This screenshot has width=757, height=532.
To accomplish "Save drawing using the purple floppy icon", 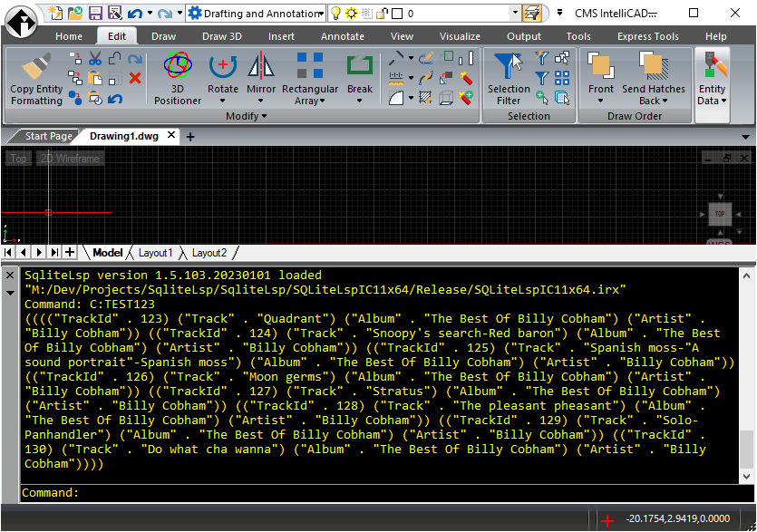I will pos(95,13).
